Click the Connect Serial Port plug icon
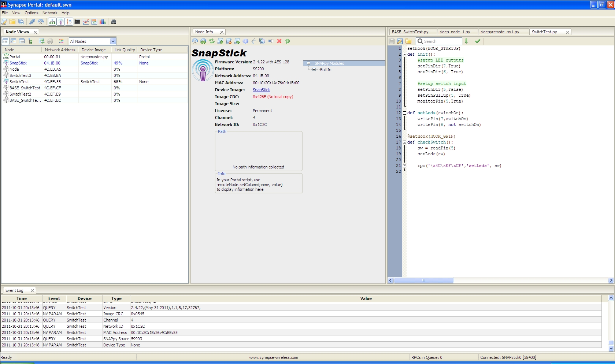Screen dimensions: 615x364 pos(32,22)
